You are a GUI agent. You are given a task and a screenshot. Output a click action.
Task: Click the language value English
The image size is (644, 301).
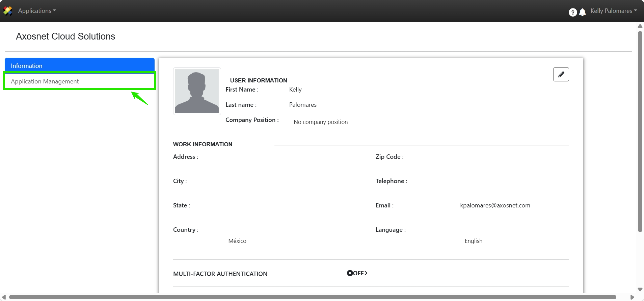[474, 241]
